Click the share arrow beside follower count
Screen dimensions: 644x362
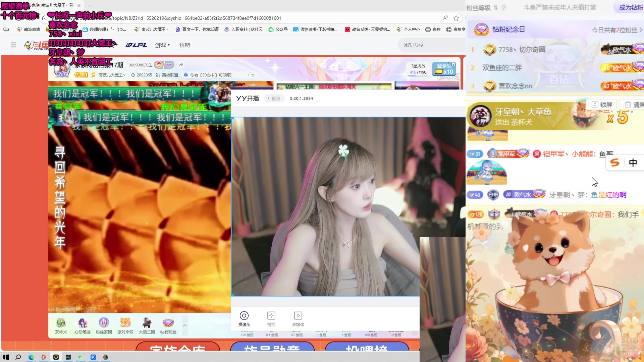tap(181, 65)
